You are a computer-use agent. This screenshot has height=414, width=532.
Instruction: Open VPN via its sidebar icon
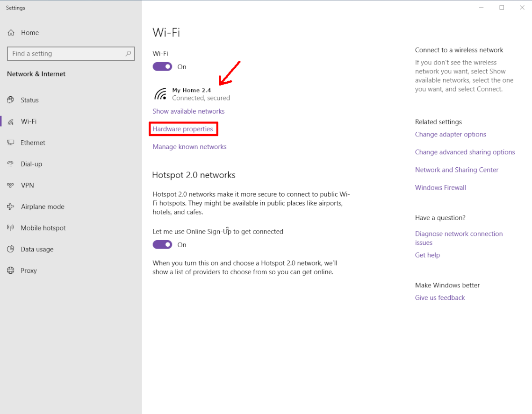11,186
